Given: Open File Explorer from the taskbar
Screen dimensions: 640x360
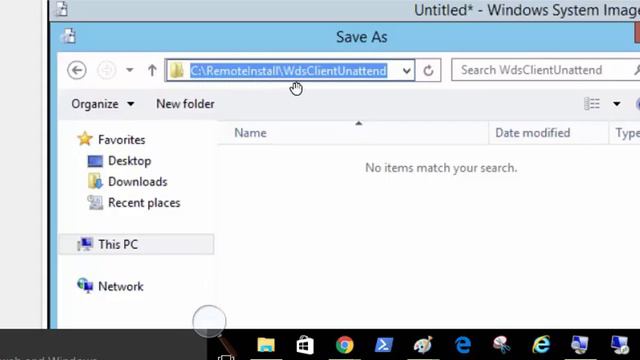Looking at the screenshot, I should 266,345.
